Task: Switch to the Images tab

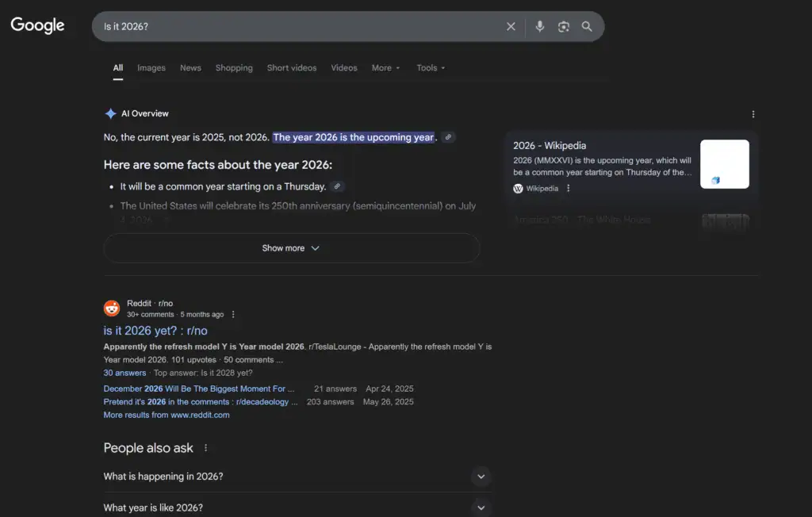Action: 151,67
